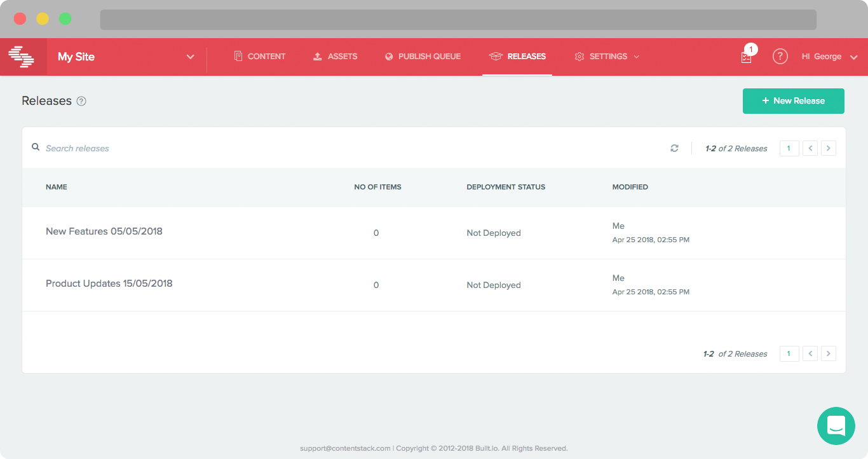The width and height of the screenshot is (868, 459).
Task: Click Not Deployed status for Product Updates row
Action: 494,285
